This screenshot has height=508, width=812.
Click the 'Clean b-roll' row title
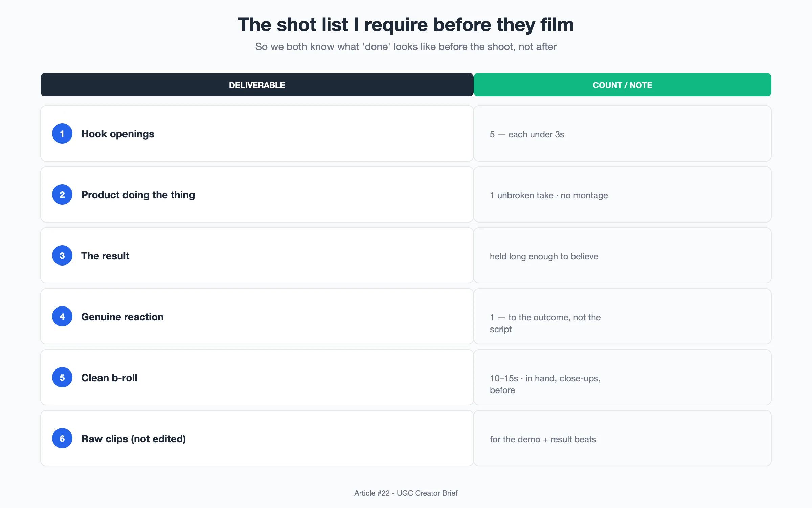point(109,378)
